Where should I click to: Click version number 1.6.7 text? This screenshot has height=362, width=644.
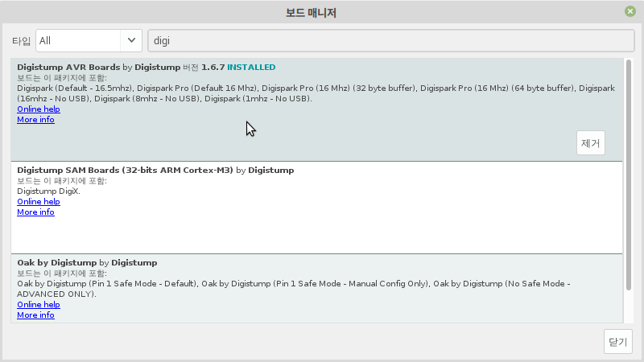pyautogui.click(x=213, y=68)
